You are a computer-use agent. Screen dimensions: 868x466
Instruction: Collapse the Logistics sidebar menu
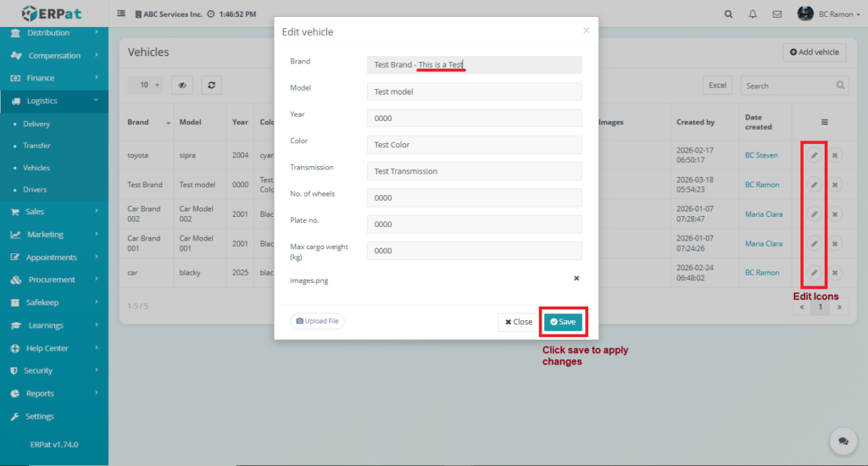[x=54, y=101]
